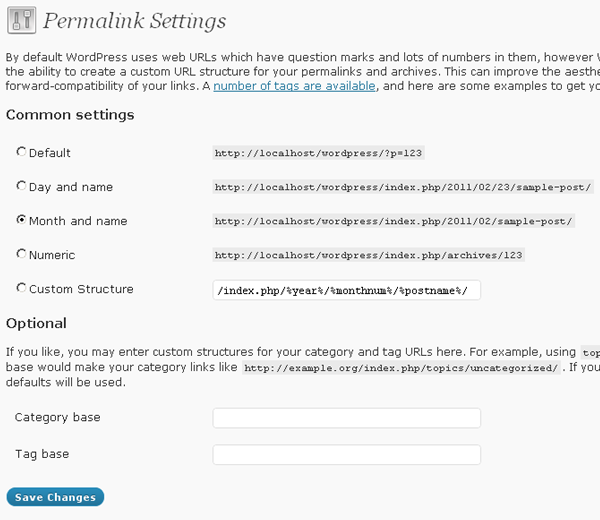Select the Default permalink radio button
600x520 pixels.
click(21, 152)
